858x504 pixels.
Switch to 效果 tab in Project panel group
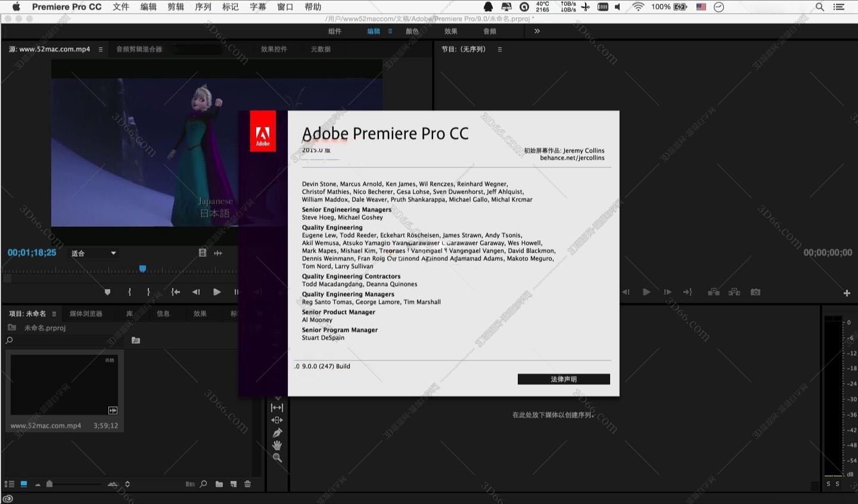[x=200, y=314]
